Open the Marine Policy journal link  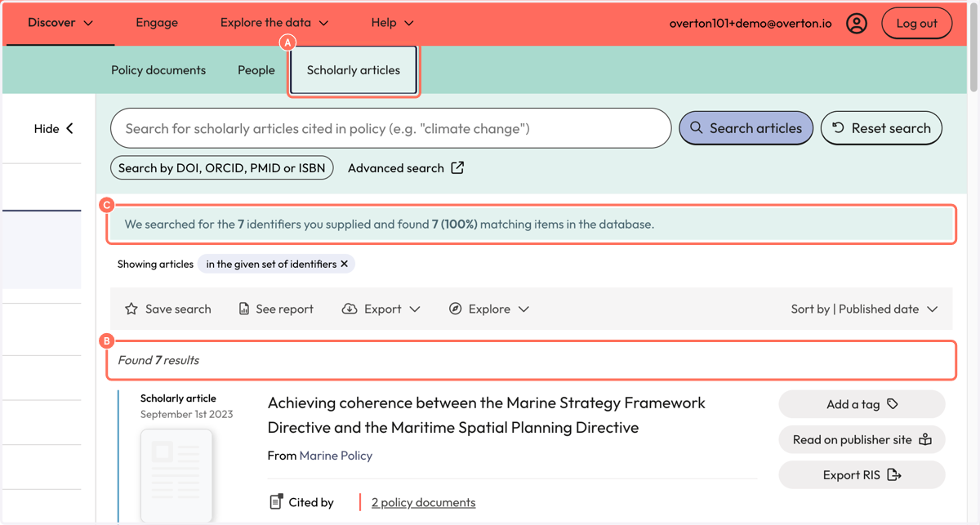(336, 456)
